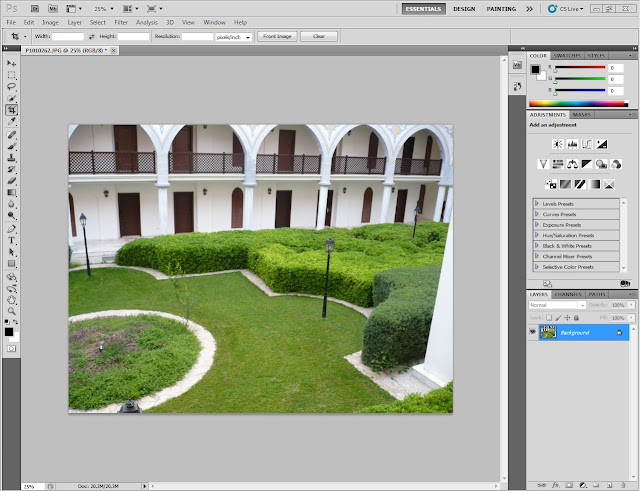The image size is (640, 491).
Task: Open the Normal blend mode dropdown
Action: point(557,305)
